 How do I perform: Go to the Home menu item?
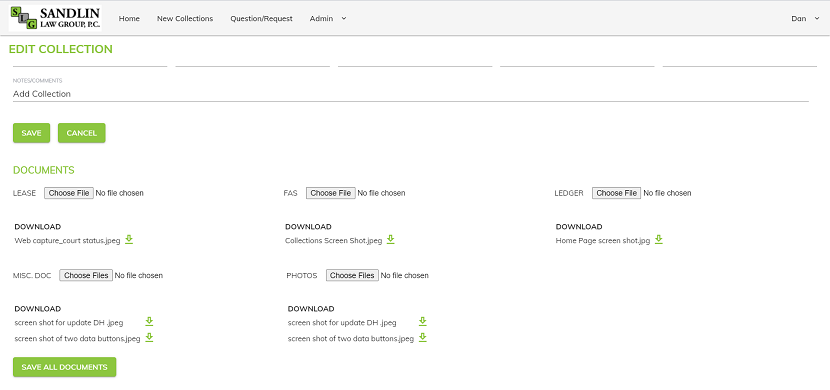click(x=129, y=19)
